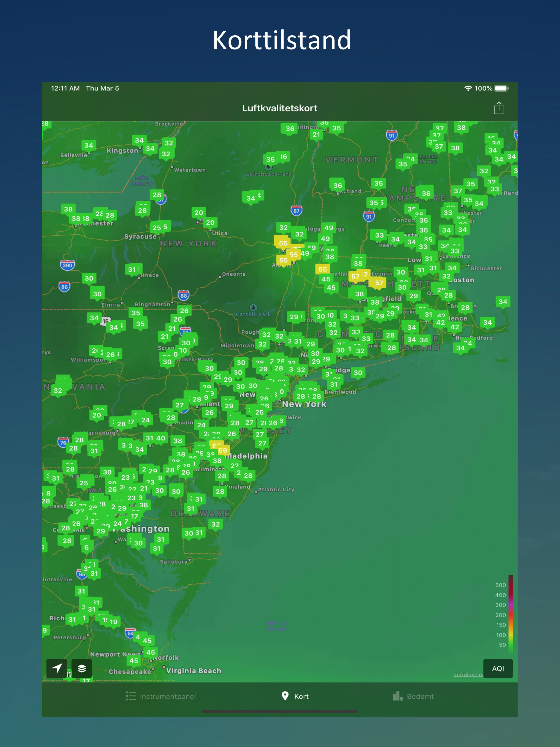This screenshot has height=747, width=560.
Task: Tap the Bedømt bar chart icon
Action: (x=397, y=696)
